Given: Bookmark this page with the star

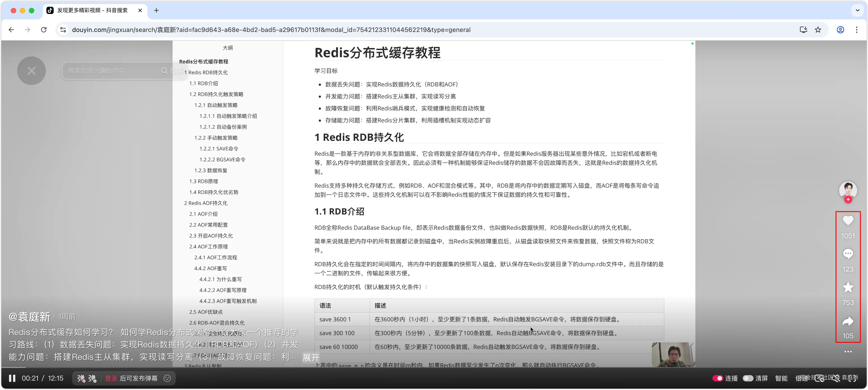Looking at the screenshot, I should point(818,30).
